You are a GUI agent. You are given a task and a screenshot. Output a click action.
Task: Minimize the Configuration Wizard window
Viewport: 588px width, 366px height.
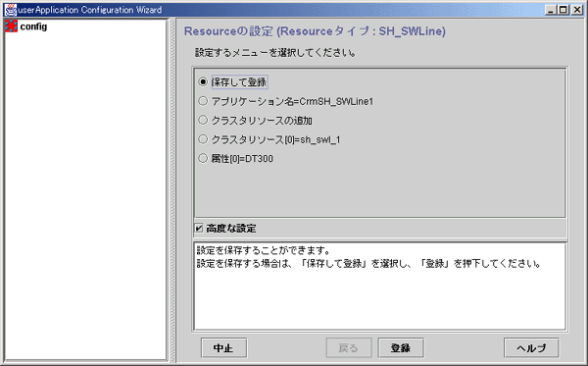(550, 10)
